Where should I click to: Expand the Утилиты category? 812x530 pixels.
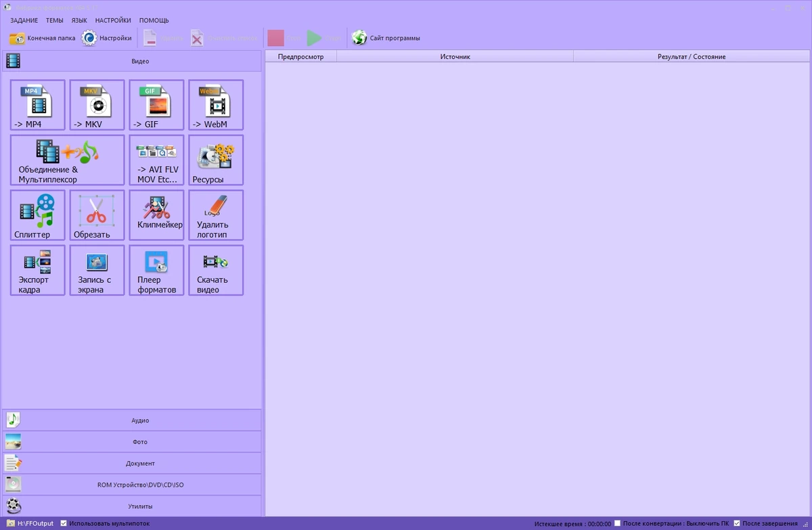point(132,506)
